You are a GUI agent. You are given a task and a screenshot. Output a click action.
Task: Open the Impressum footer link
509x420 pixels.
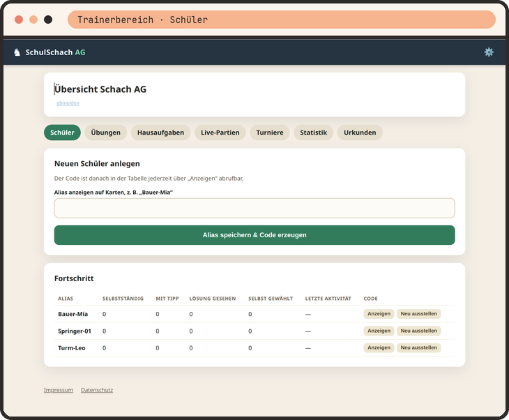[59, 390]
